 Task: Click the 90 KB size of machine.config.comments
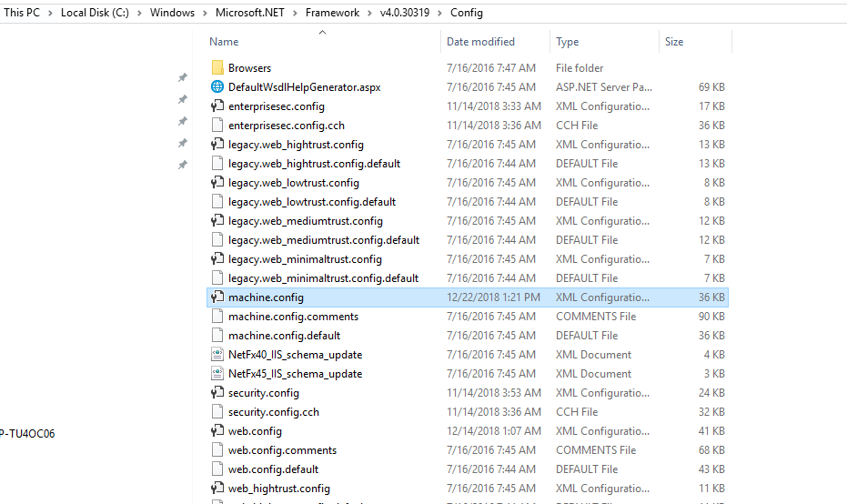(x=711, y=317)
